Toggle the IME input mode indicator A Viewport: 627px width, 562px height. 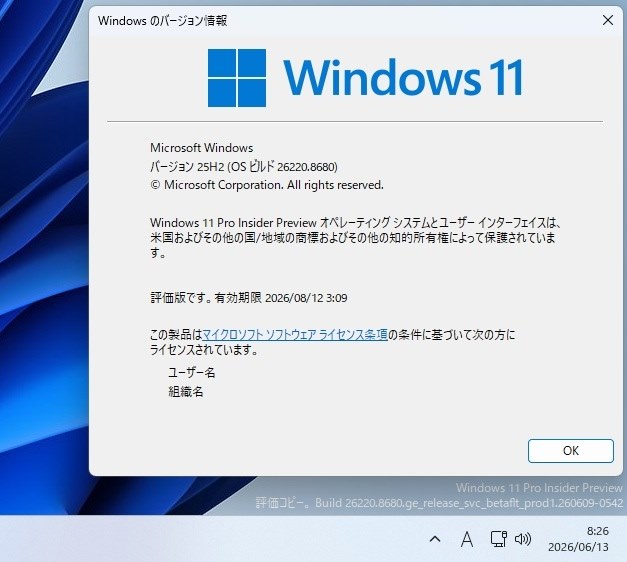coord(467,539)
